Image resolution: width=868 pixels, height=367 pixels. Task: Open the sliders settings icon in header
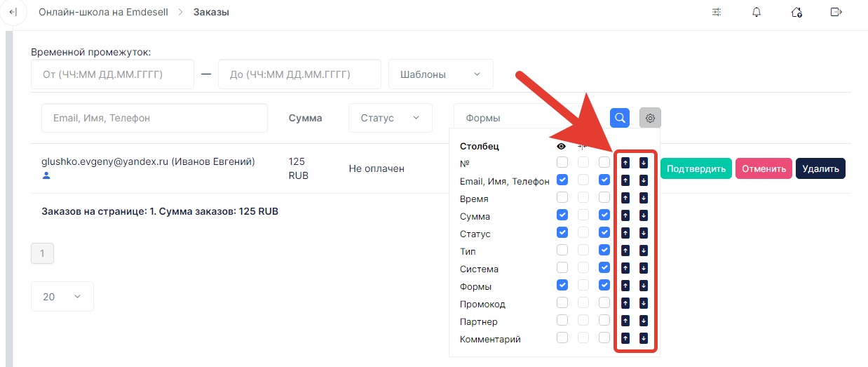pos(717,12)
